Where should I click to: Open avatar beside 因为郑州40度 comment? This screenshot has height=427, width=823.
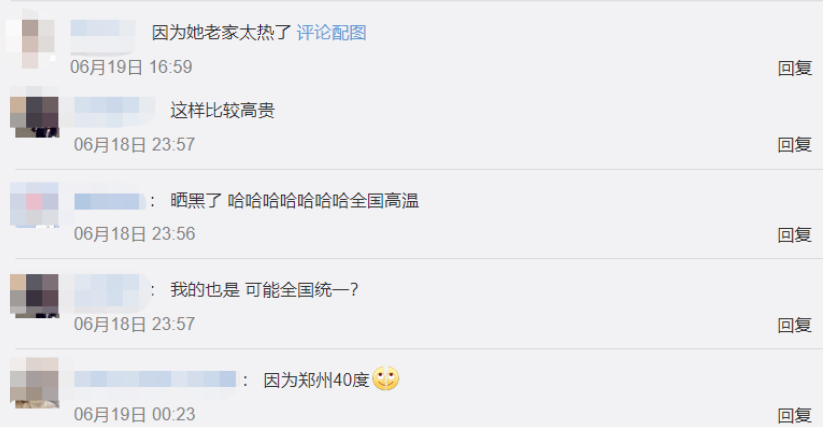35,383
